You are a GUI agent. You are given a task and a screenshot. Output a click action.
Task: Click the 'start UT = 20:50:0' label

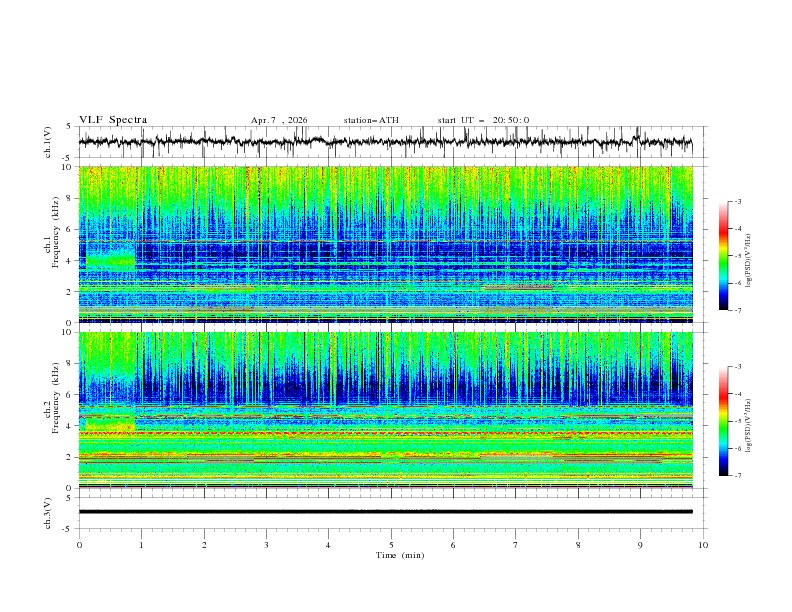(483, 120)
